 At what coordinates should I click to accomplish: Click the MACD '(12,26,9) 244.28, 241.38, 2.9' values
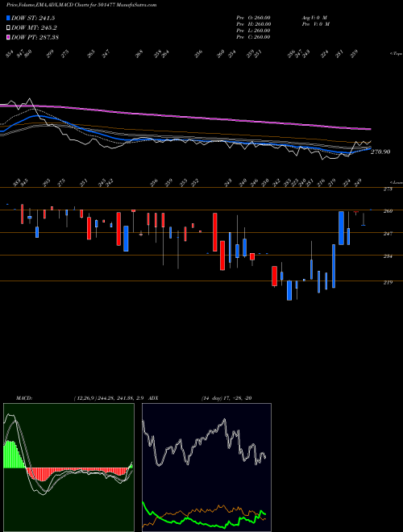pos(109,398)
